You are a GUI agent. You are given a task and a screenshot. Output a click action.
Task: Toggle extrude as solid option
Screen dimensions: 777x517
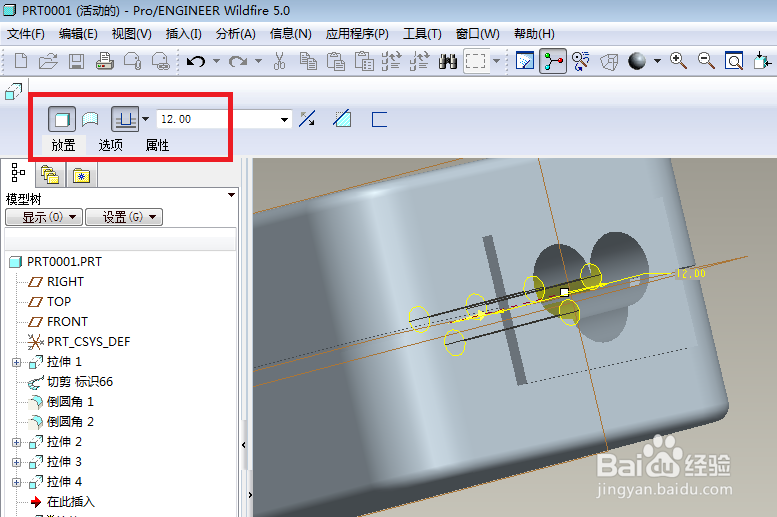62,119
